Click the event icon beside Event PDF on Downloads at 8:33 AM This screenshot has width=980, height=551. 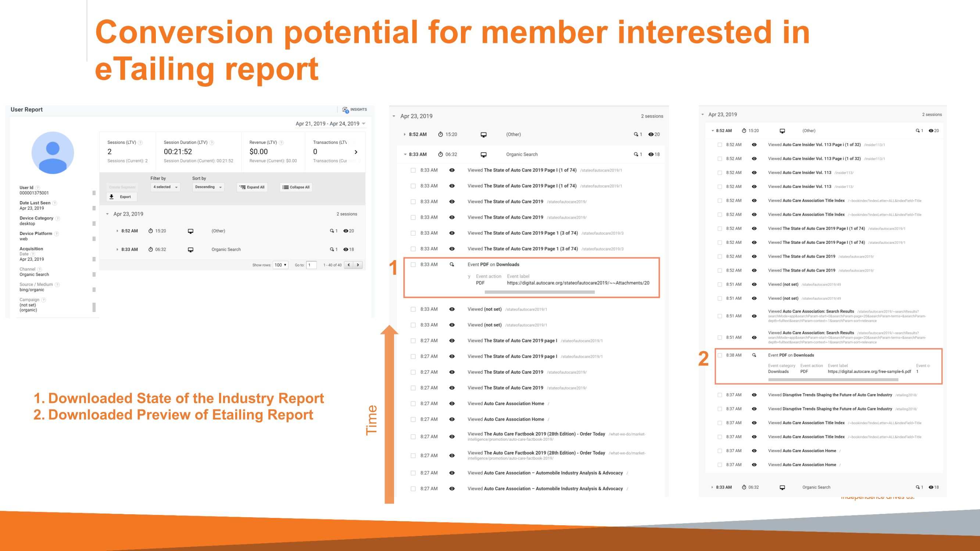(452, 264)
